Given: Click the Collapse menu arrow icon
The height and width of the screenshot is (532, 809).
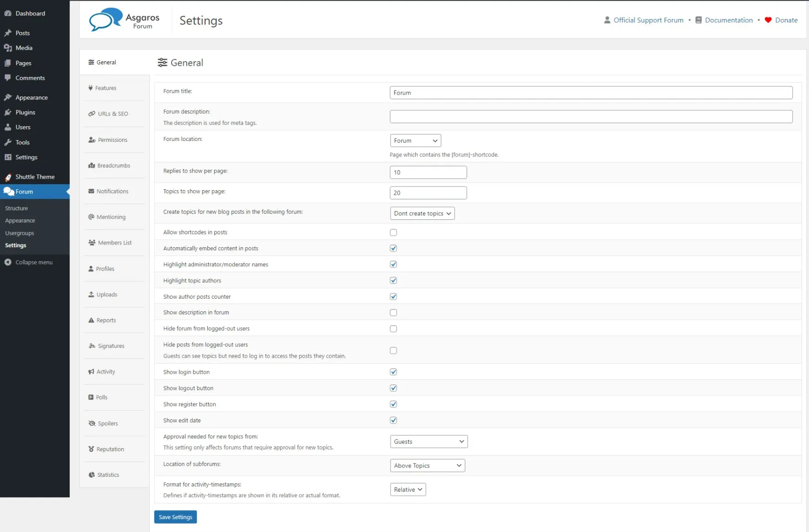Looking at the screenshot, I should [8, 263].
